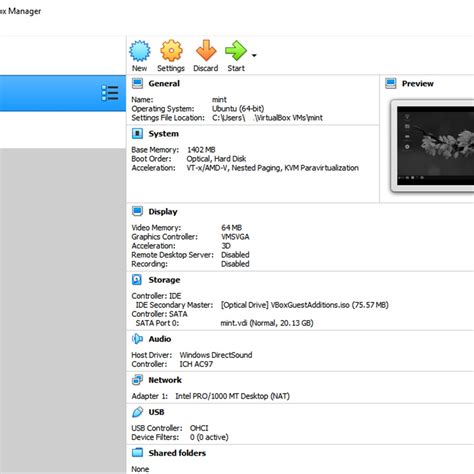Open the Storage section heading
Viewport: 474px width, 474px height.
tap(164, 280)
